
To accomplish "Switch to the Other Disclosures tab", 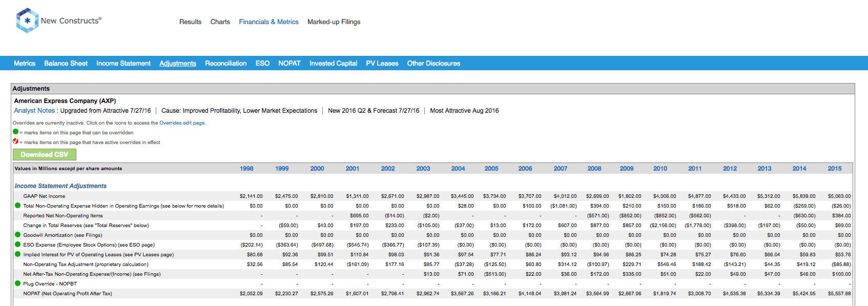I will 433,63.
